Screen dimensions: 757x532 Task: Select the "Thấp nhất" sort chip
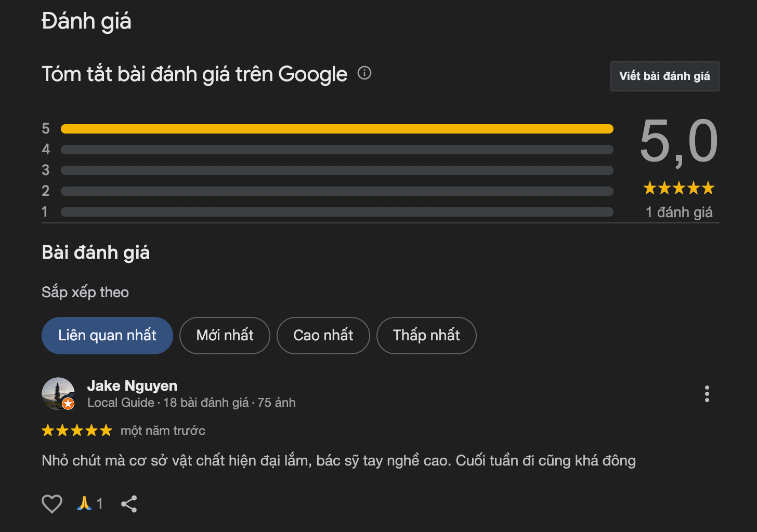[426, 336]
